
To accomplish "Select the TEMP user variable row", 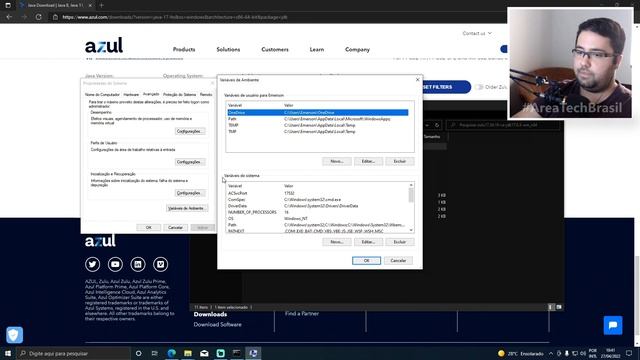I will click(x=318, y=125).
